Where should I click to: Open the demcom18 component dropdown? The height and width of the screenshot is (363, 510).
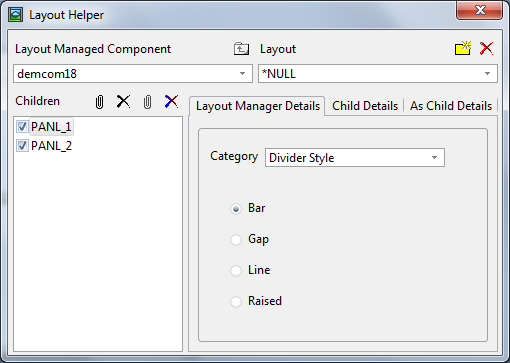pyautogui.click(x=243, y=74)
